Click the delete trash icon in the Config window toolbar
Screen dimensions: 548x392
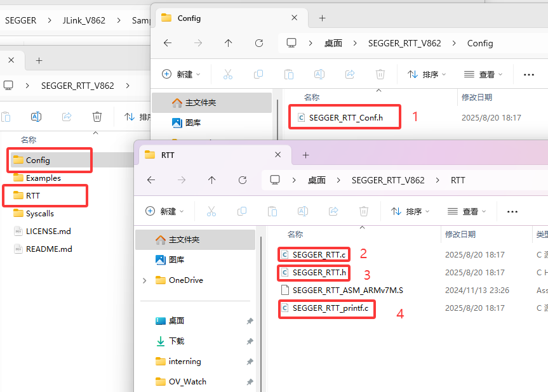click(x=380, y=74)
